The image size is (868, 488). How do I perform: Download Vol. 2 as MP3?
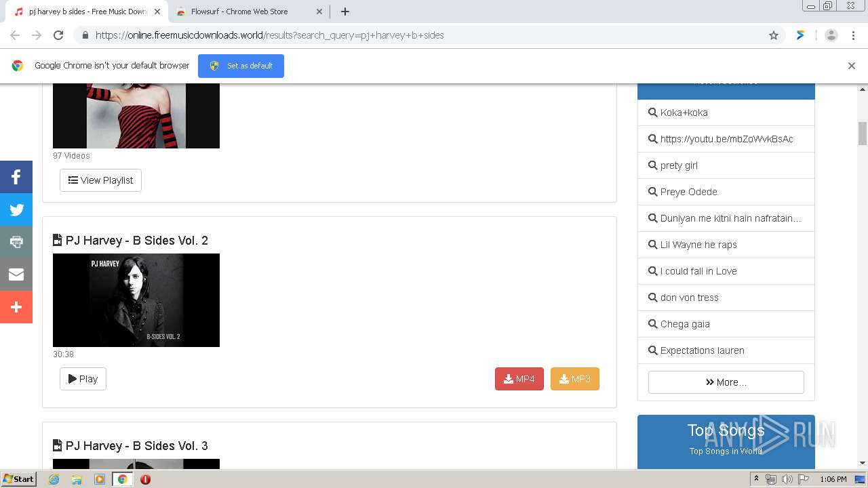pos(575,379)
